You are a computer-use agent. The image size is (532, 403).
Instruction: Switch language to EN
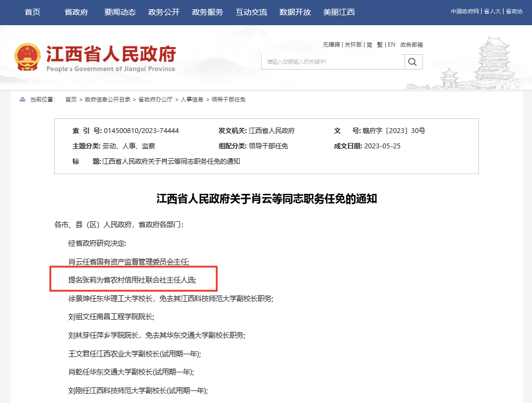[x=391, y=44]
